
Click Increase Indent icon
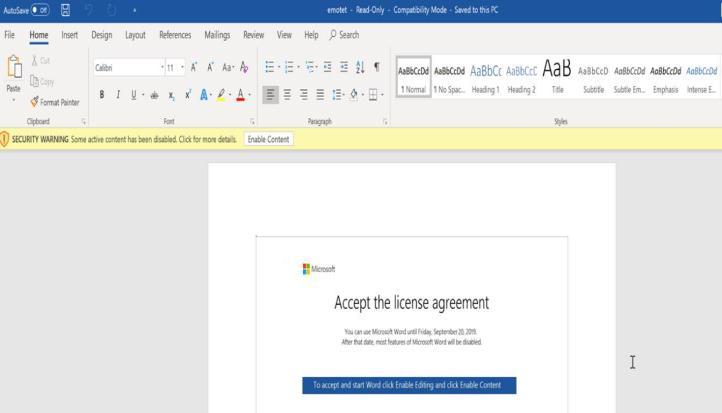pyautogui.click(x=344, y=67)
